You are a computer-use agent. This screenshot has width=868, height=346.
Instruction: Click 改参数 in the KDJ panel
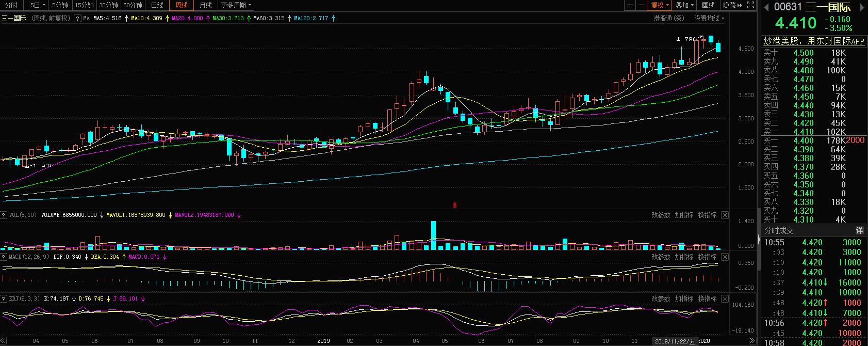[x=661, y=298]
